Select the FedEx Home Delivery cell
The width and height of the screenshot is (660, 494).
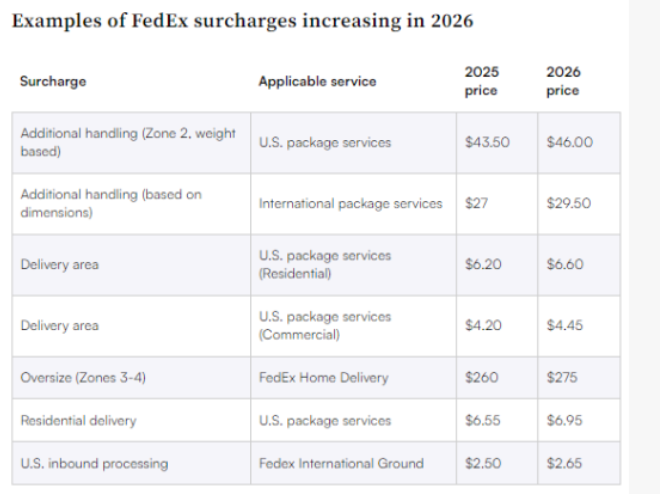pyautogui.click(x=323, y=378)
